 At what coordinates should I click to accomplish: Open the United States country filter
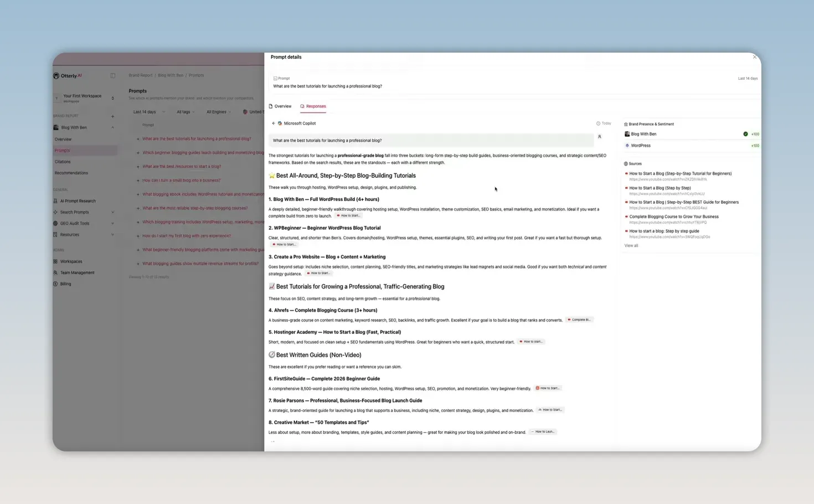point(253,112)
